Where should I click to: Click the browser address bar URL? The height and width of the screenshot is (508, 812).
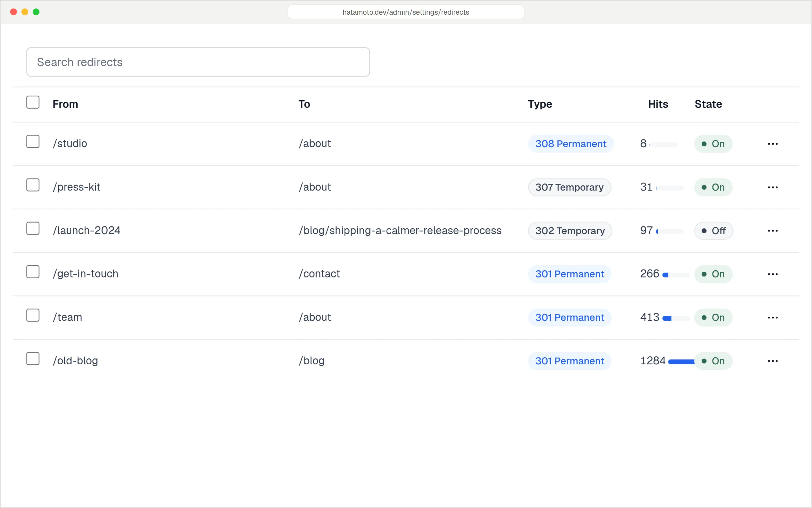pyautogui.click(x=406, y=12)
